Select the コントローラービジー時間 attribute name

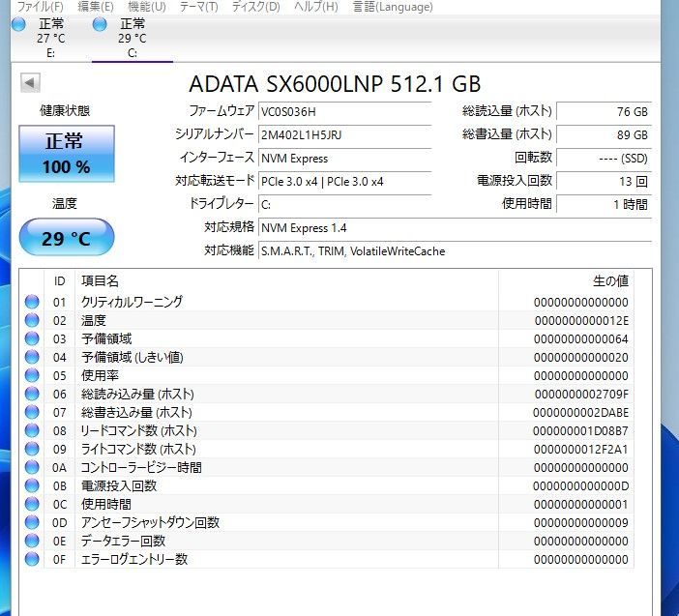tap(141, 467)
